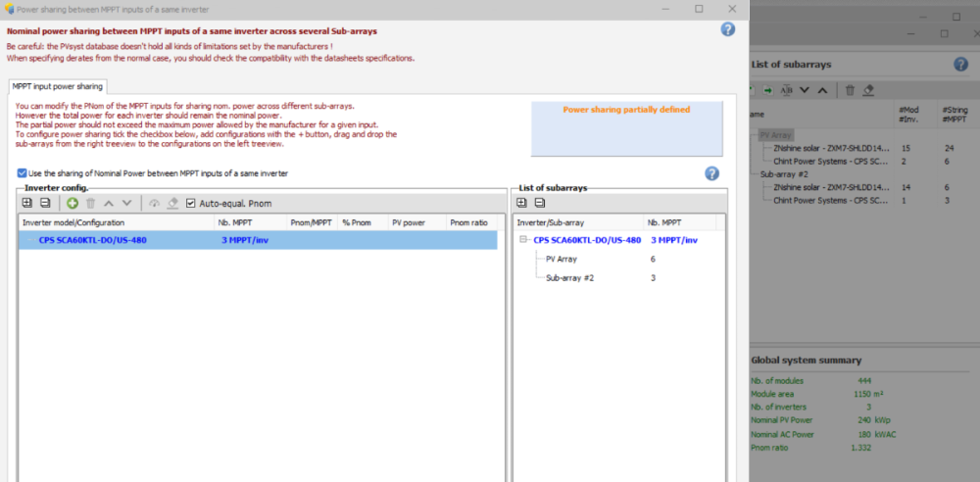
Task: Uncheck sharing of Nominal Power between MPPT inputs
Action: [x=23, y=173]
